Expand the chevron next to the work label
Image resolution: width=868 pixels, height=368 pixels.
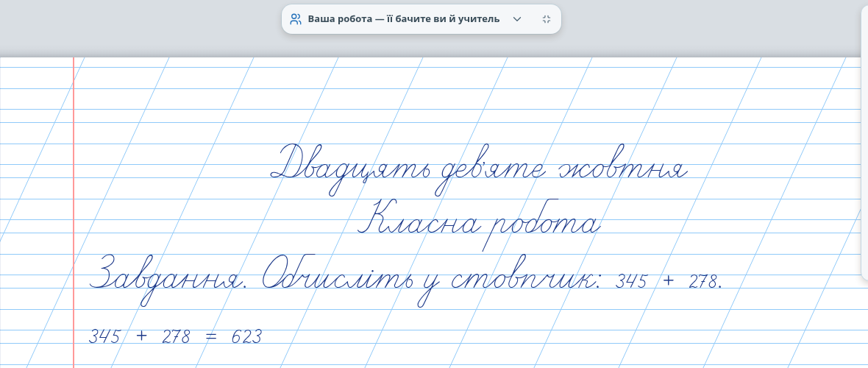coord(517,19)
